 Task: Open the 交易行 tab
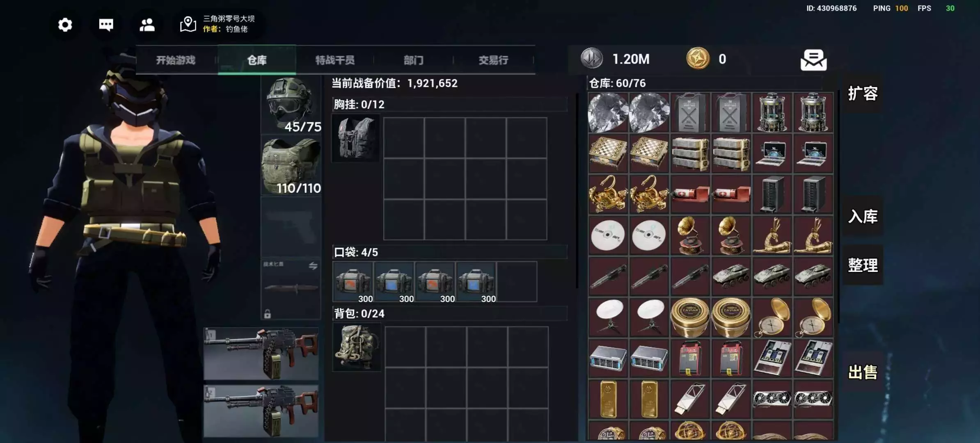tap(493, 60)
